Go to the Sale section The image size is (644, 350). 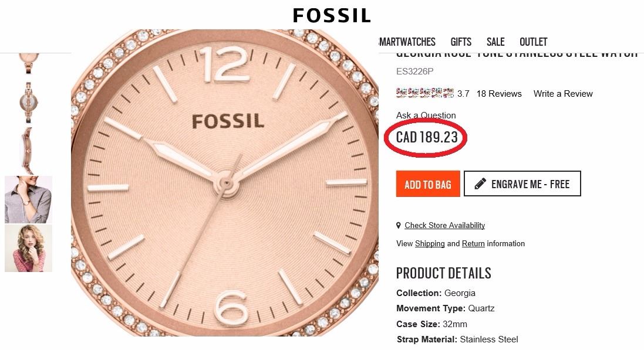495,42
